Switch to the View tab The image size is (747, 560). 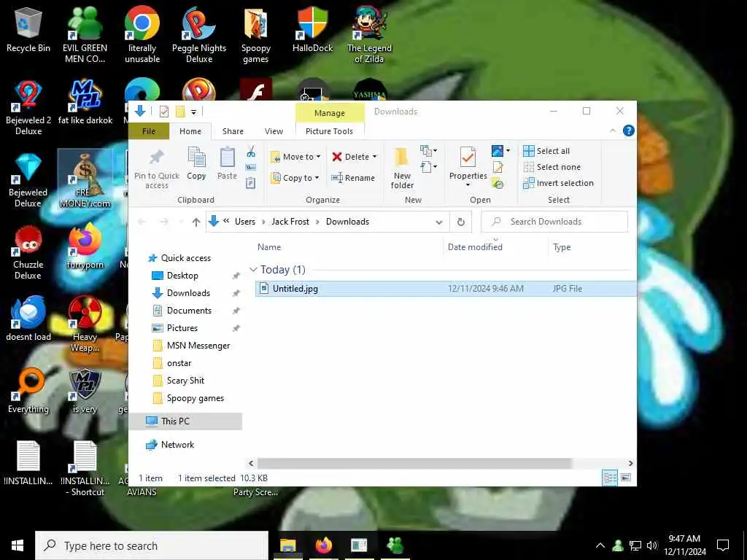tap(274, 131)
